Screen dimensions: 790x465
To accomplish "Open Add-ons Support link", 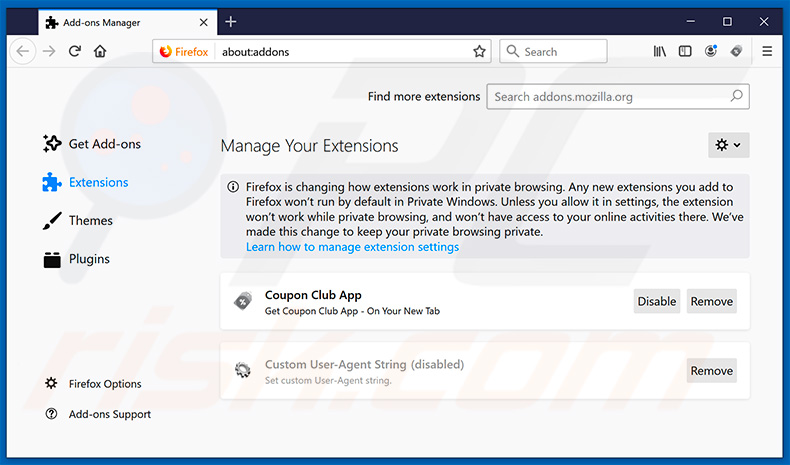I will click(x=98, y=414).
